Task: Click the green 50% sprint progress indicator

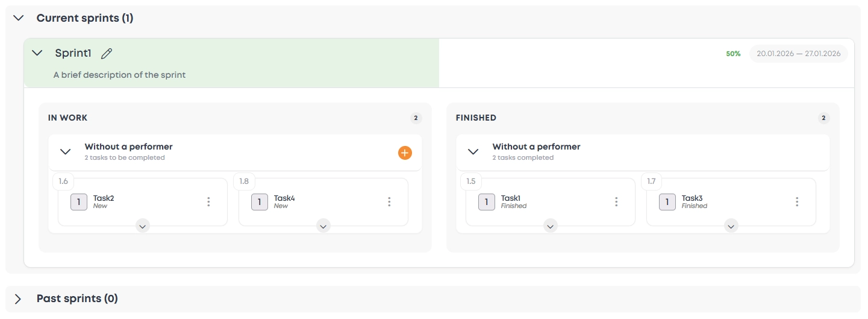Action: [x=733, y=54]
